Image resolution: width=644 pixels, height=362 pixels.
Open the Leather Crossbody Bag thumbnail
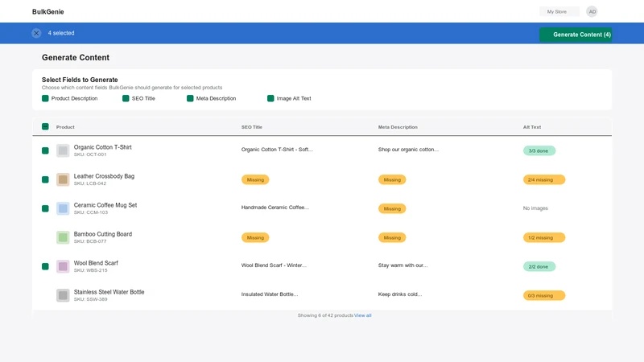63,179
